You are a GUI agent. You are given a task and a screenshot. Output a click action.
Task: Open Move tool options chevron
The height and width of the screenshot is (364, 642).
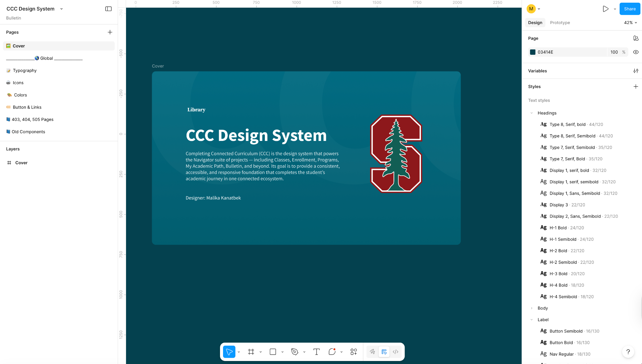[239, 352]
